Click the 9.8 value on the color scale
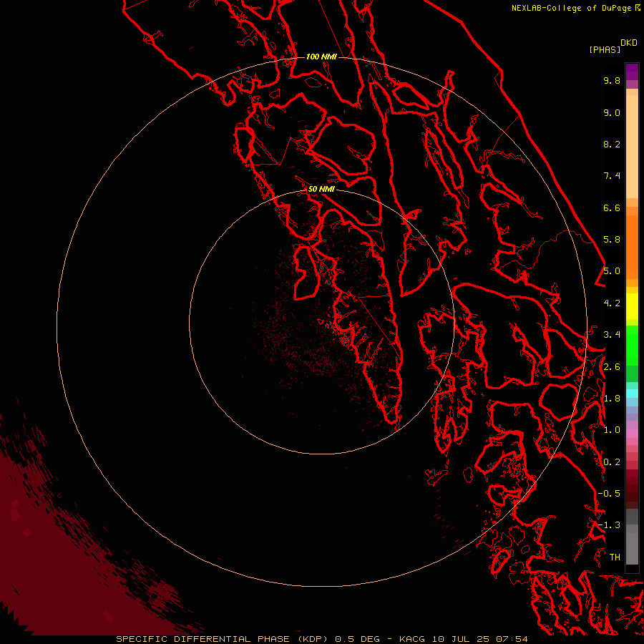 tap(612, 80)
